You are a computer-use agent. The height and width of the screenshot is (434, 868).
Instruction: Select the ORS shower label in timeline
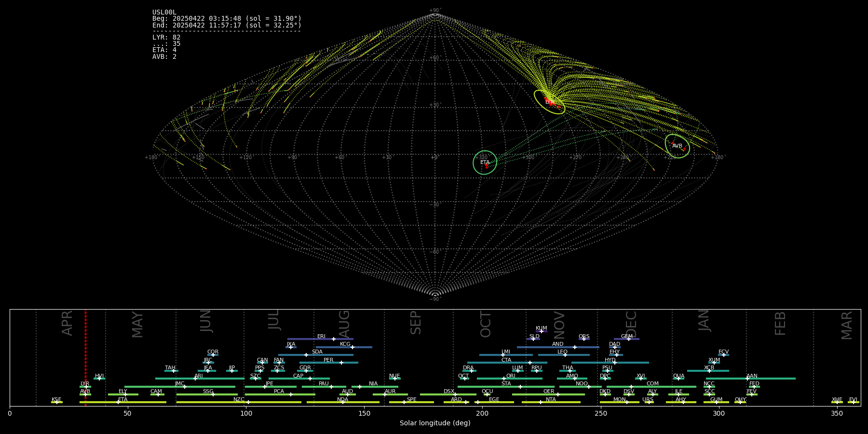[584, 337]
